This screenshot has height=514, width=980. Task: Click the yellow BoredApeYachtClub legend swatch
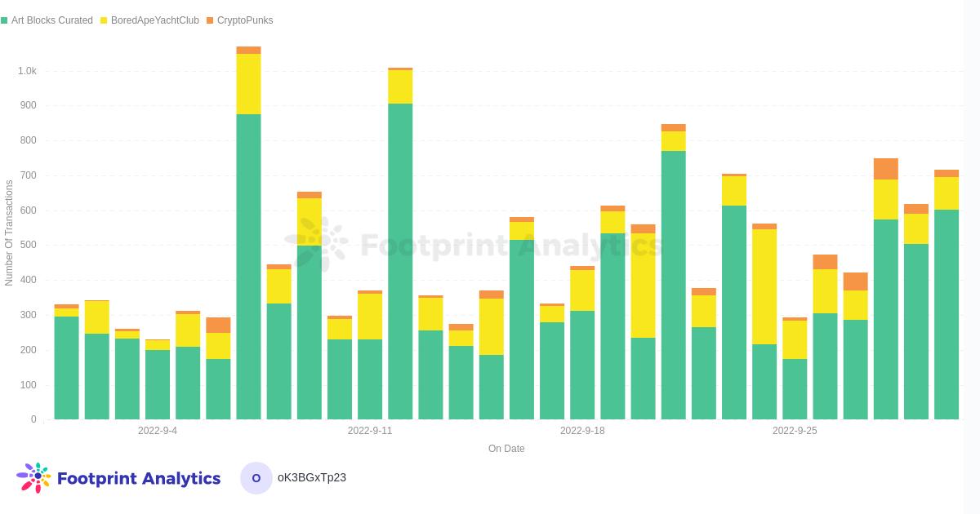click(104, 20)
